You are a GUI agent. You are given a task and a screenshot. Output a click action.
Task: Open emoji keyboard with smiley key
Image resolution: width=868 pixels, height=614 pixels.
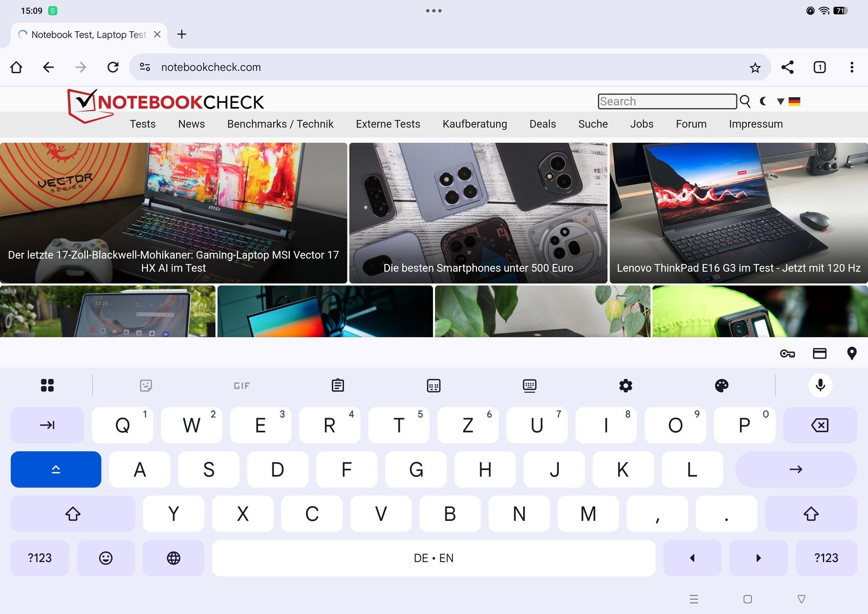[106, 558]
